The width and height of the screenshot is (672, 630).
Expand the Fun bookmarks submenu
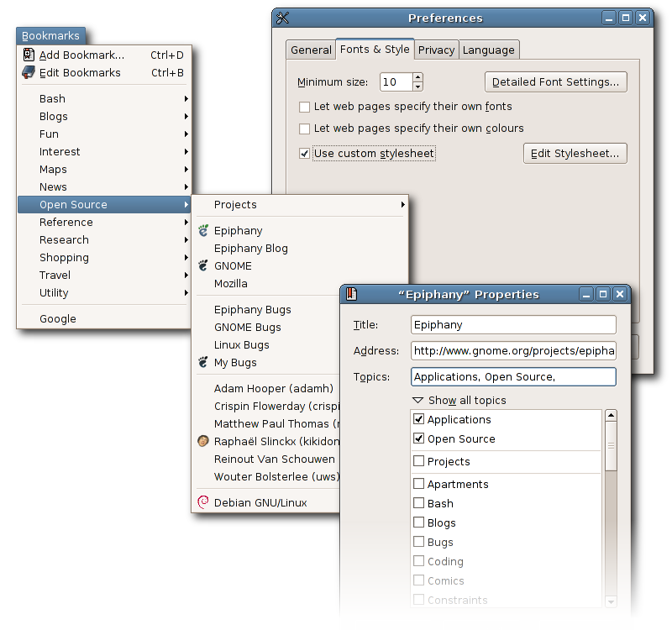tap(104, 134)
